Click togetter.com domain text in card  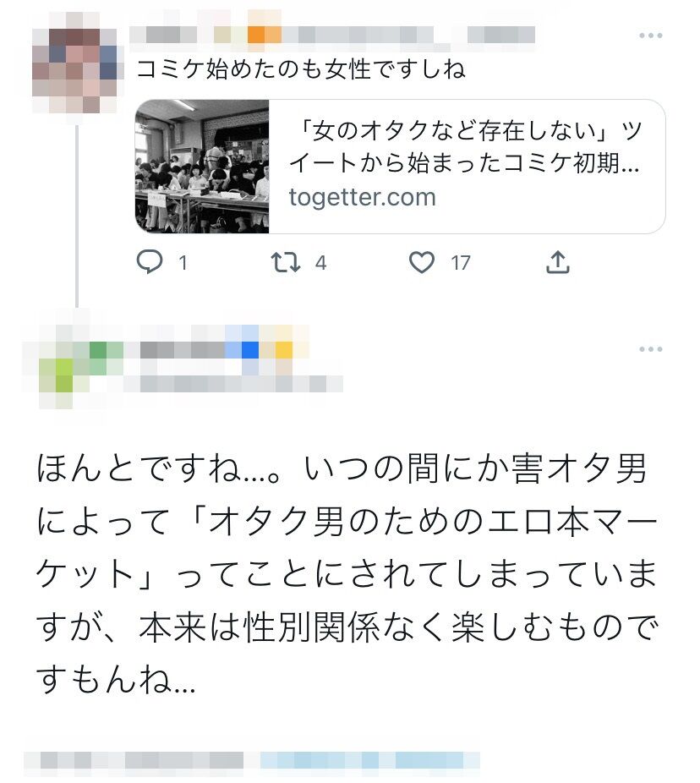coord(363,197)
